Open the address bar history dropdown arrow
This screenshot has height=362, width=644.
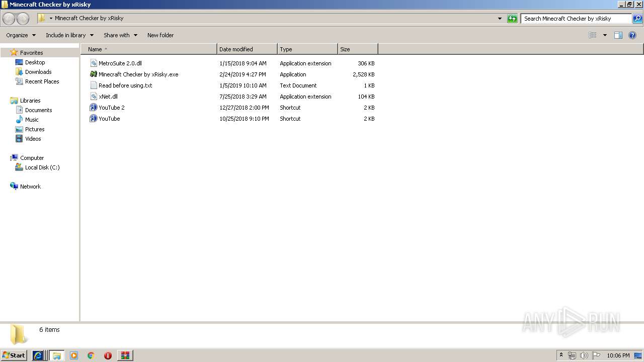(x=500, y=19)
